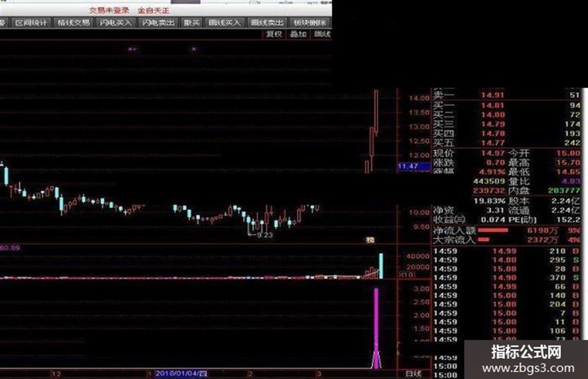The image size is (588, 379).
Task: Click the 9.23 low price label
Action: point(264,235)
